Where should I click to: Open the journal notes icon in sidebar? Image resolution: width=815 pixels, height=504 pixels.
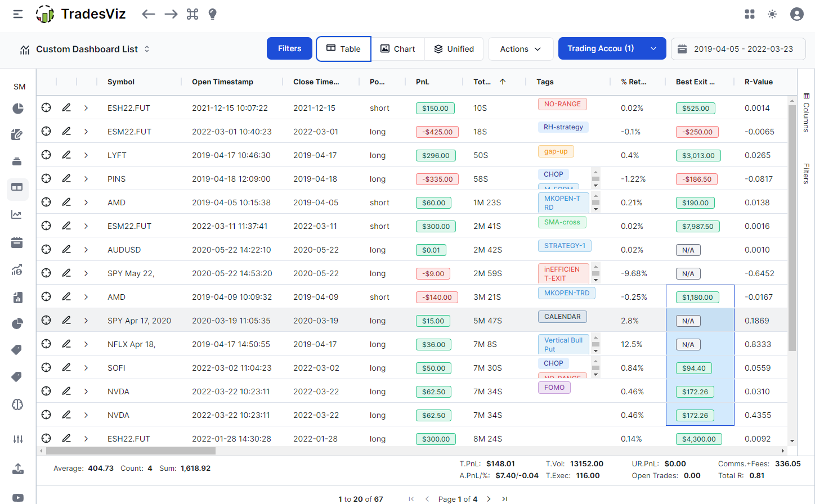click(17, 134)
